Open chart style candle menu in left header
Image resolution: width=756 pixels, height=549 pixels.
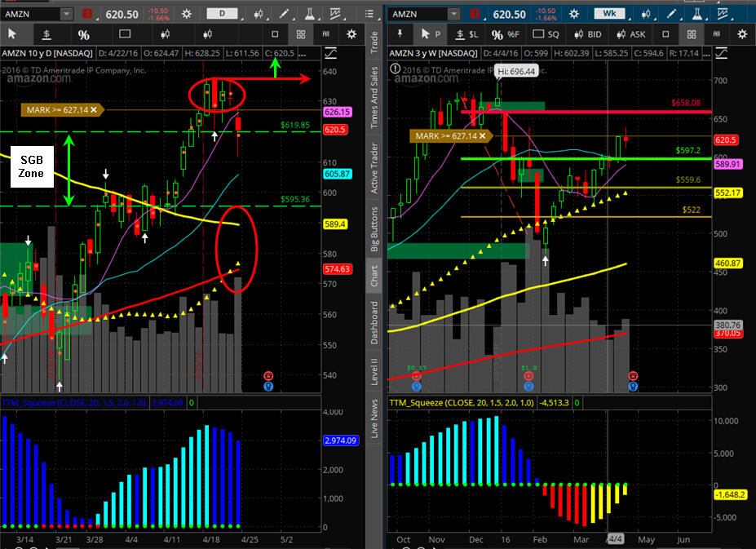coord(259,14)
